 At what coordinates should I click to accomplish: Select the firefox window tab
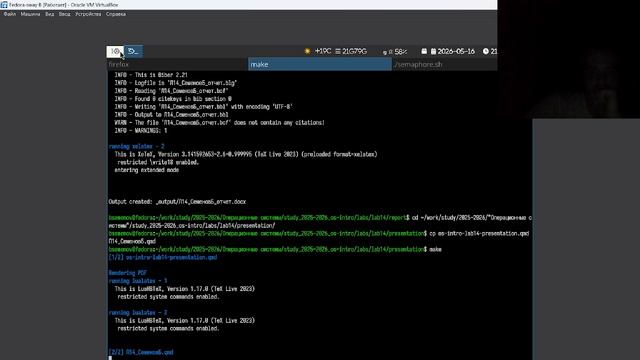pos(177,64)
